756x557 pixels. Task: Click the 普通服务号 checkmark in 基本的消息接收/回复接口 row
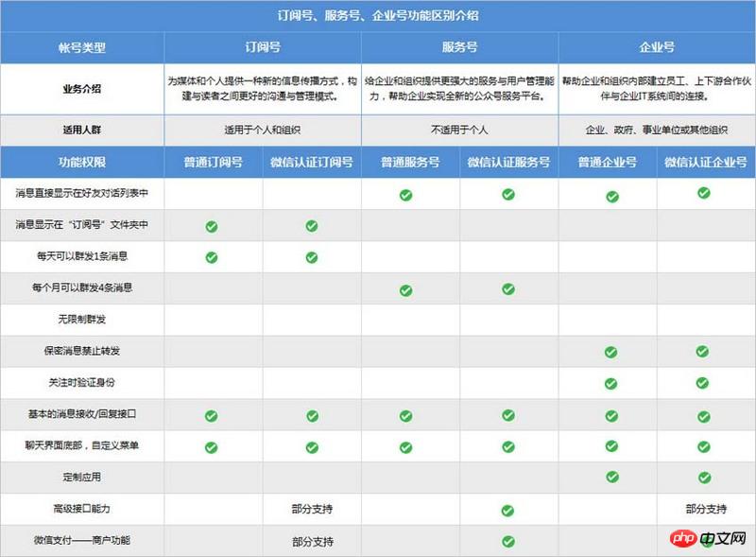coord(406,415)
